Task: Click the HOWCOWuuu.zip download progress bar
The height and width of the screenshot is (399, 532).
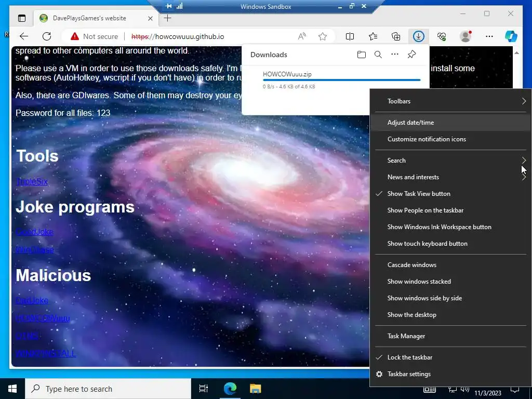Action: (x=342, y=80)
